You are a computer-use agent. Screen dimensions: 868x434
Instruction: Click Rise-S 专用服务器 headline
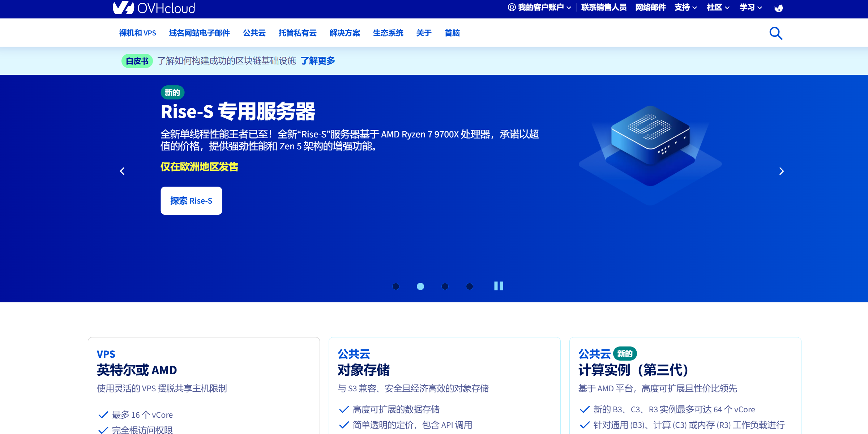pyautogui.click(x=238, y=111)
